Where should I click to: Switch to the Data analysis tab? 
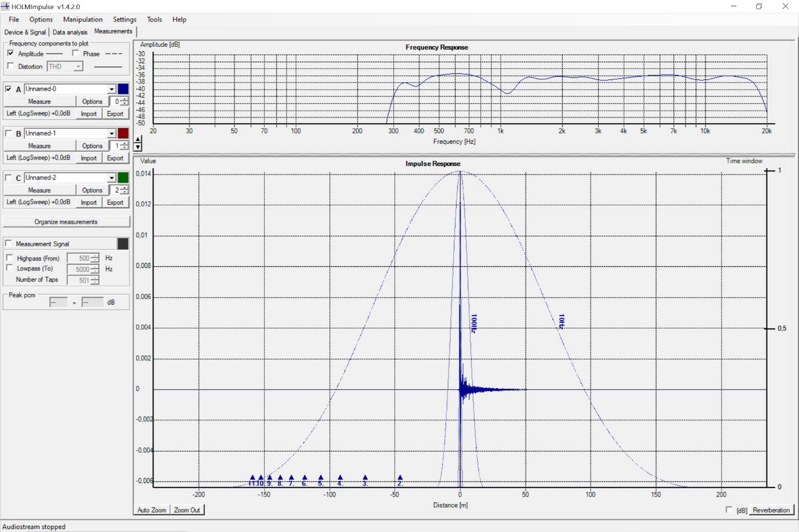click(x=70, y=33)
